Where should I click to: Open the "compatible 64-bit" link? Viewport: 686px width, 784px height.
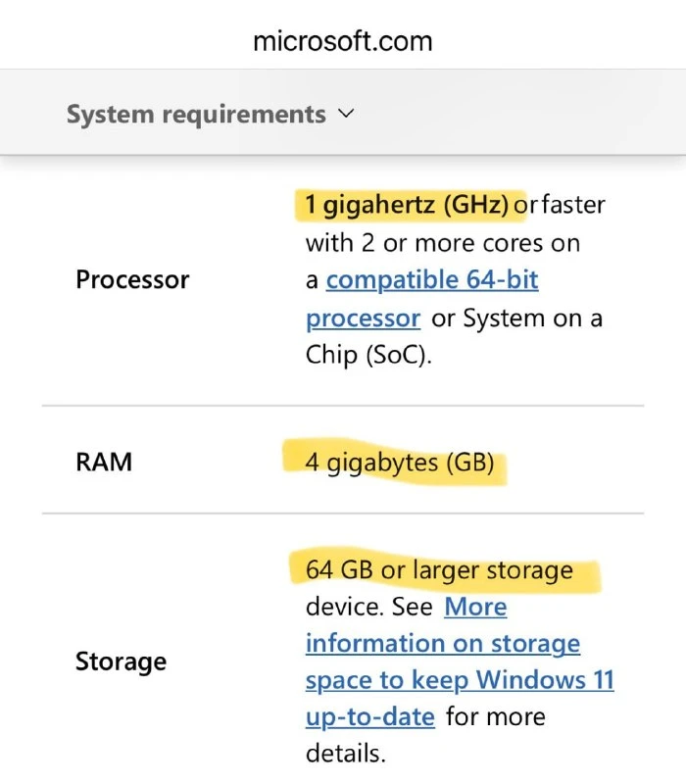tap(432, 280)
